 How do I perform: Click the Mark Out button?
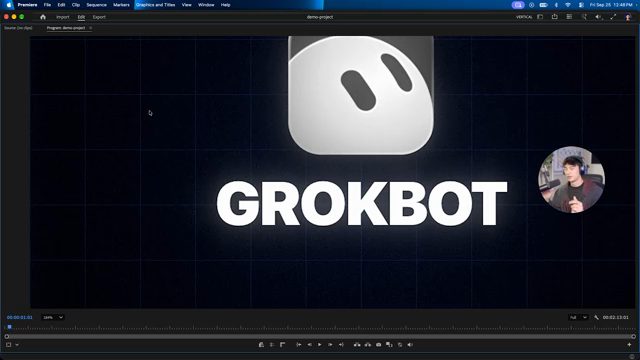[x=282, y=345]
